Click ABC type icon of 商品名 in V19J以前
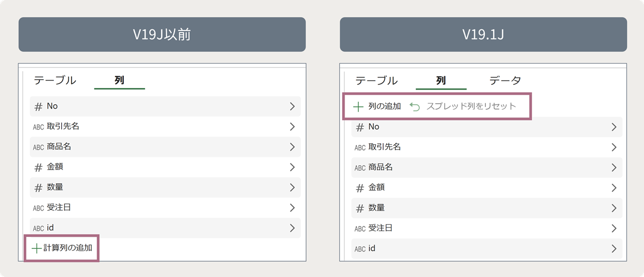 point(38,147)
